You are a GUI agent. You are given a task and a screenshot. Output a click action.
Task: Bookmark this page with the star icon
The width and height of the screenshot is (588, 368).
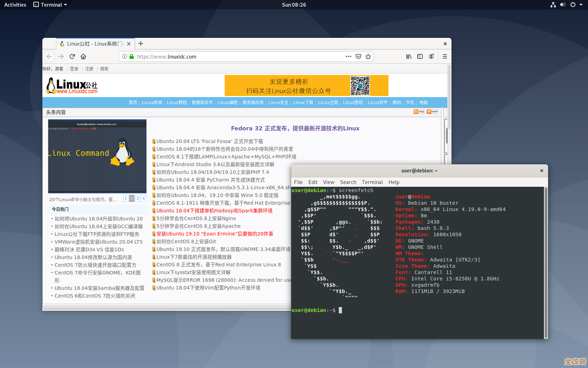[x=368, y=56]
